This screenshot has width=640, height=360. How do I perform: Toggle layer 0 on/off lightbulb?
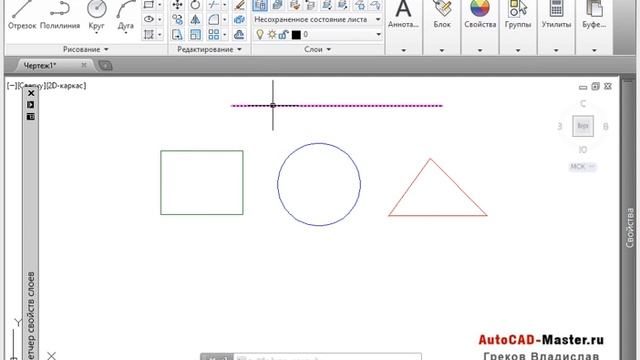click(x=260, y=34)
